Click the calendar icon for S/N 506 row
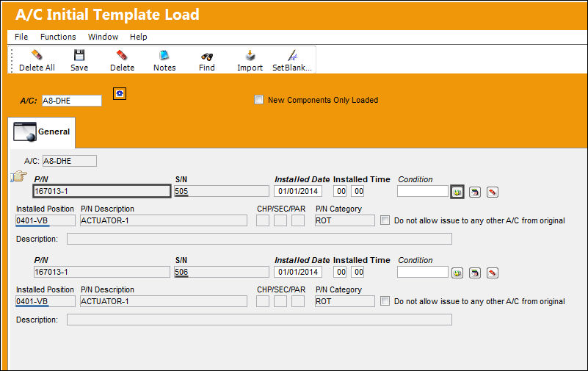This screenshot has height=371, width=588. tap(475, 273)
